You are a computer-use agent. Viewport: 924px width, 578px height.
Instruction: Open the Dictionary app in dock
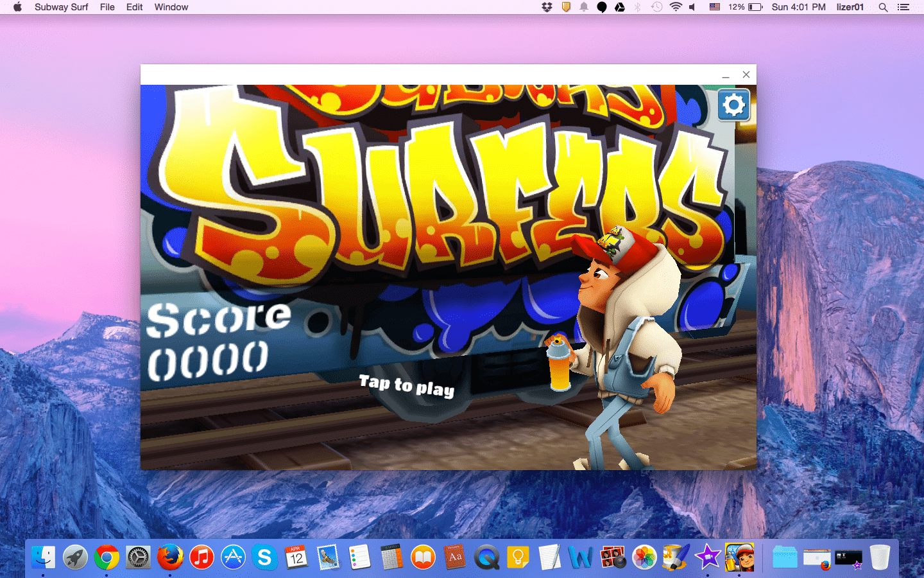[x=454, y=557]
